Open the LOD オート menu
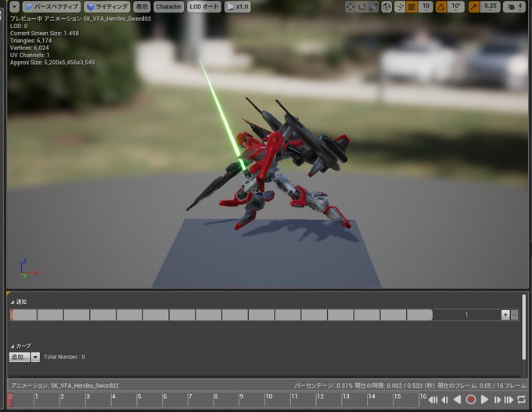This screenshot has width=532, height=412. coord(204,6)
